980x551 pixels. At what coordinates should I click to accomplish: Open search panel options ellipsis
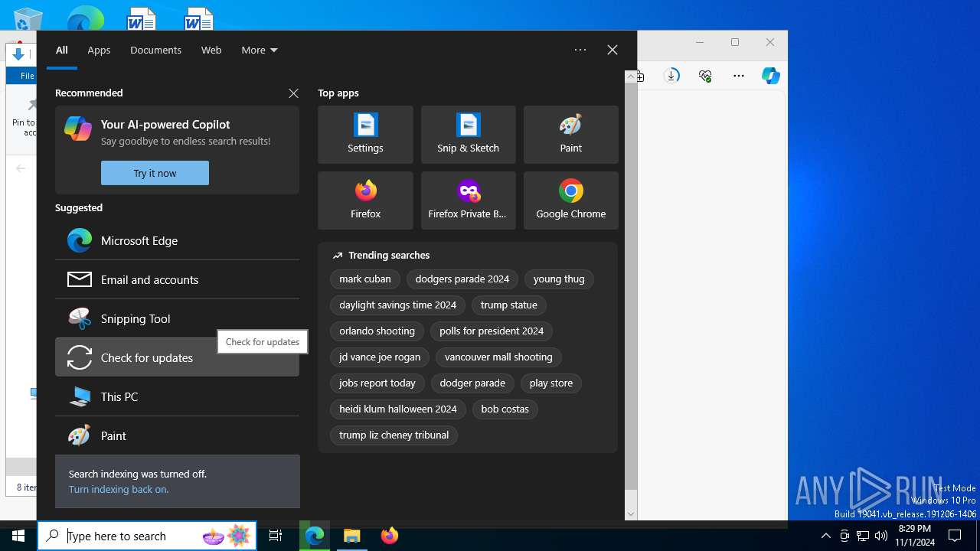tap(580, 50)
